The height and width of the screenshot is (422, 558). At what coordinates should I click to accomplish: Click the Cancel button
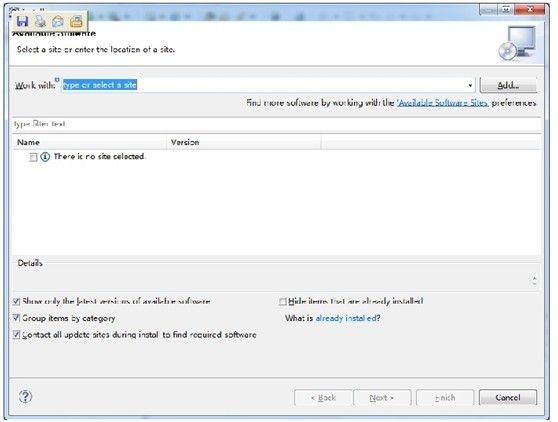click(x=508, y=397)
